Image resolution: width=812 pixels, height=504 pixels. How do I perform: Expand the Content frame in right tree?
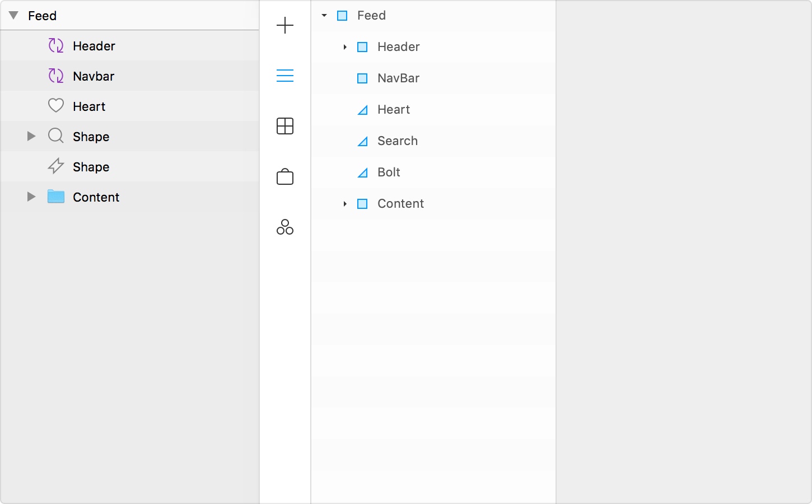[x=345, y=204]
